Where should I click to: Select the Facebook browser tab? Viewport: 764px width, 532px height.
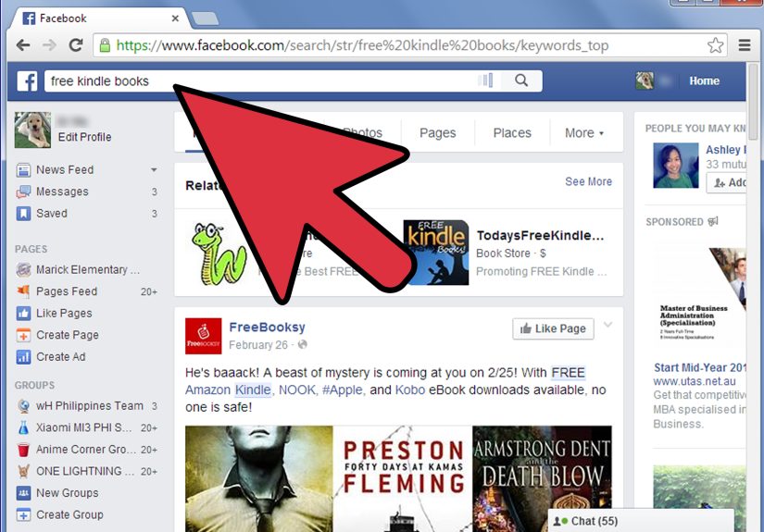click(100, 19)
